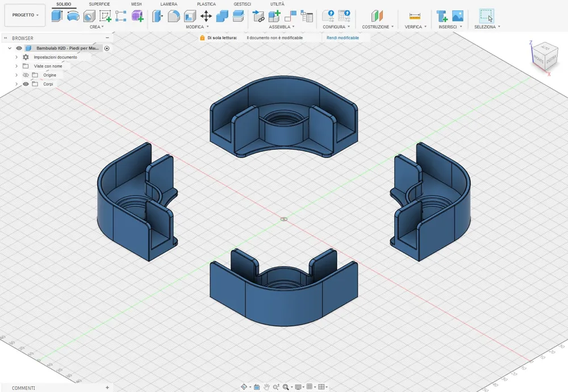Switch to the MESH tab
568x392 pixels.
coord(136,4)
